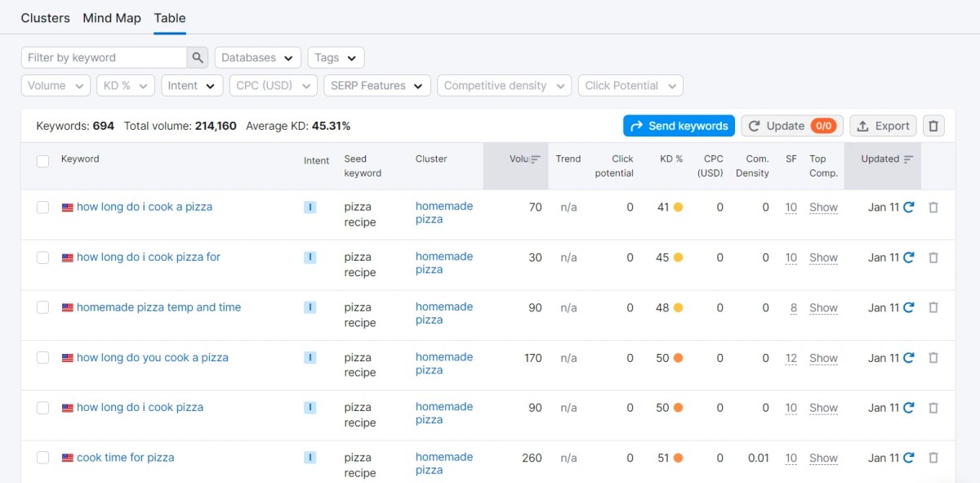Sort by the Volume column icon
980x483 pixels.
(536, 159)
